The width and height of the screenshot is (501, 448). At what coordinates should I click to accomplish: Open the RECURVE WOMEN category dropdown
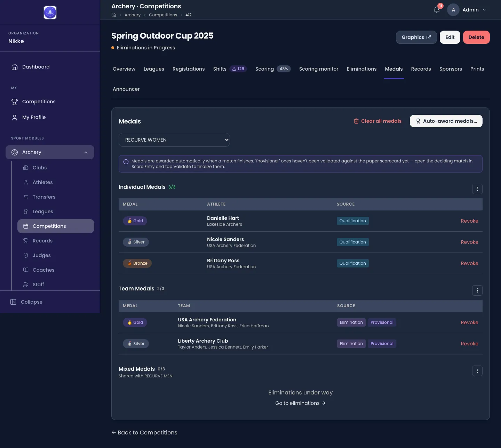[174, 140]
